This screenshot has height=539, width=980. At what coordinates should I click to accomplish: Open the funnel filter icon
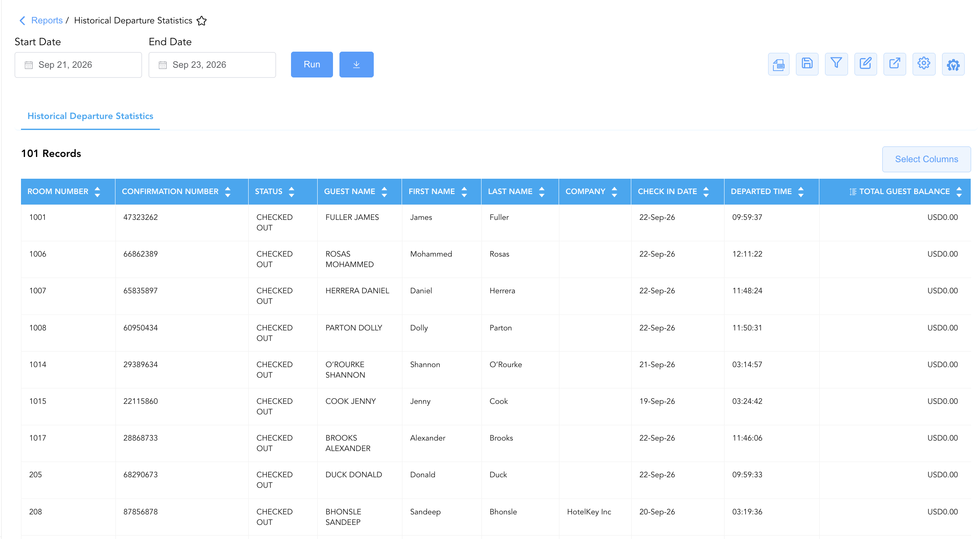click(836, 64)
